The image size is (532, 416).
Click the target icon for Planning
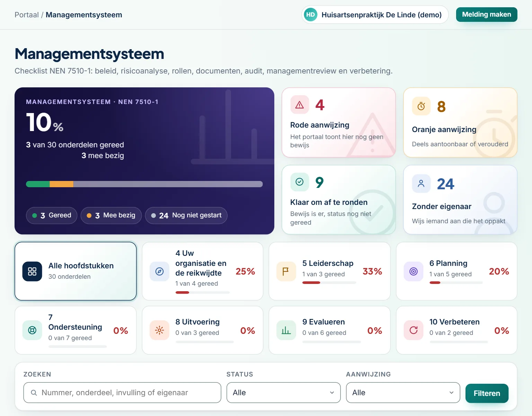pyautogui.click(x=414, y=271)
